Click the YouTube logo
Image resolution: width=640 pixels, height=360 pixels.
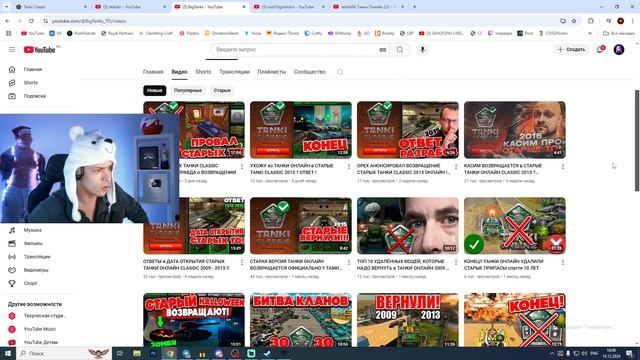(40, 50)
